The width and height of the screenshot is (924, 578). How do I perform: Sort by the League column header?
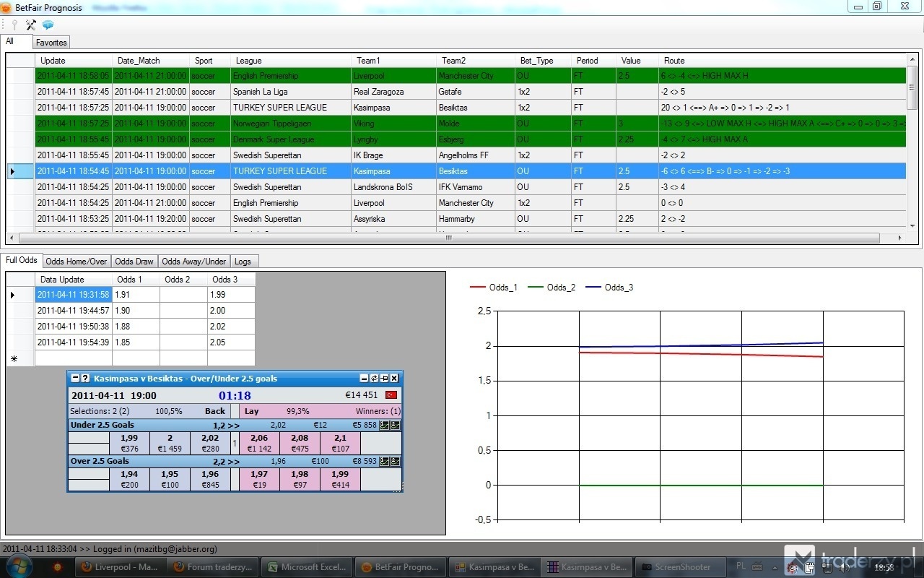click(291, 61)
